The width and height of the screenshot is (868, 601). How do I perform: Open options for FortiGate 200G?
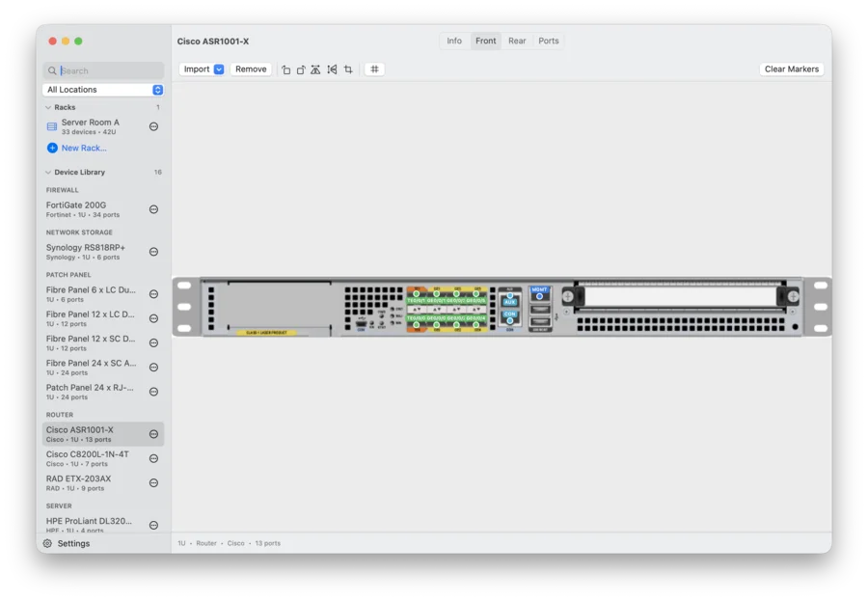(154, 209)
